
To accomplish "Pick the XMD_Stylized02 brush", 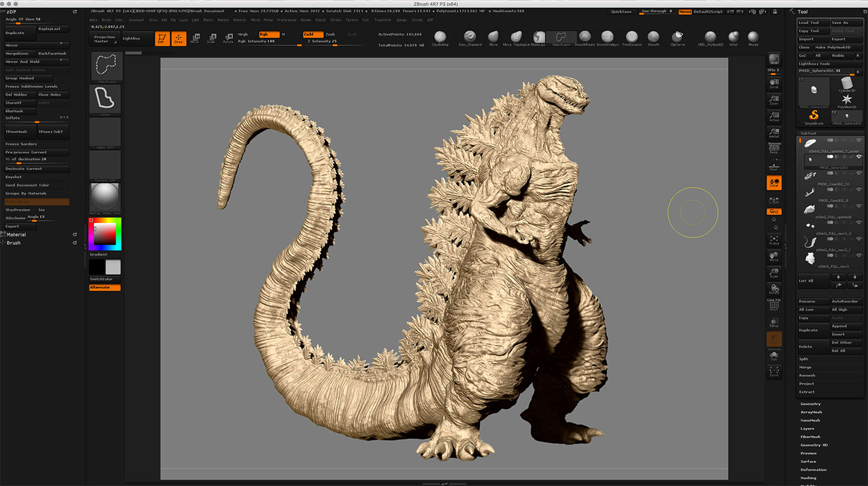I will point(711,38).
